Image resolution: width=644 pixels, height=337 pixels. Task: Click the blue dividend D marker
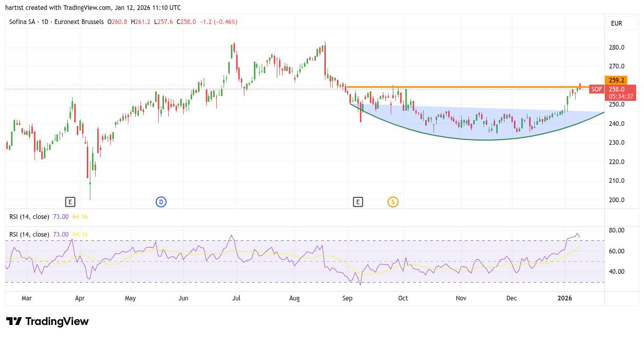click(161, 202)
